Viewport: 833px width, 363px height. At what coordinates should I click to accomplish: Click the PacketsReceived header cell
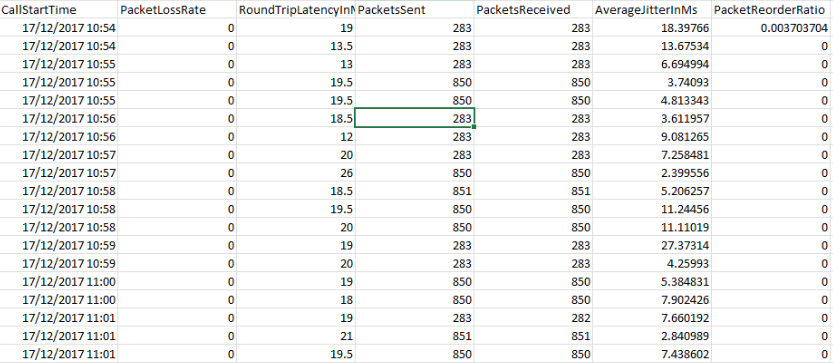(533, 10)
